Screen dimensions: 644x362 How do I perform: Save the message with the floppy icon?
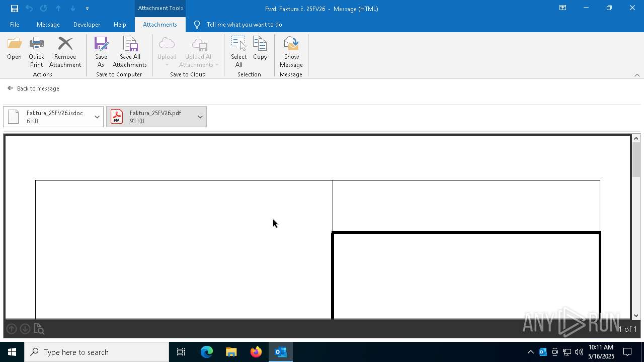(x=15, y=9)
